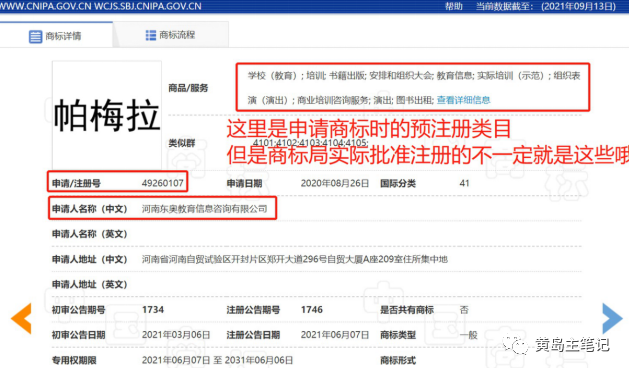This screenshot has width=629, height=372.
Task: Select preliminary announcement date 2021年03月06日
Action: click(x=176, y=335)
